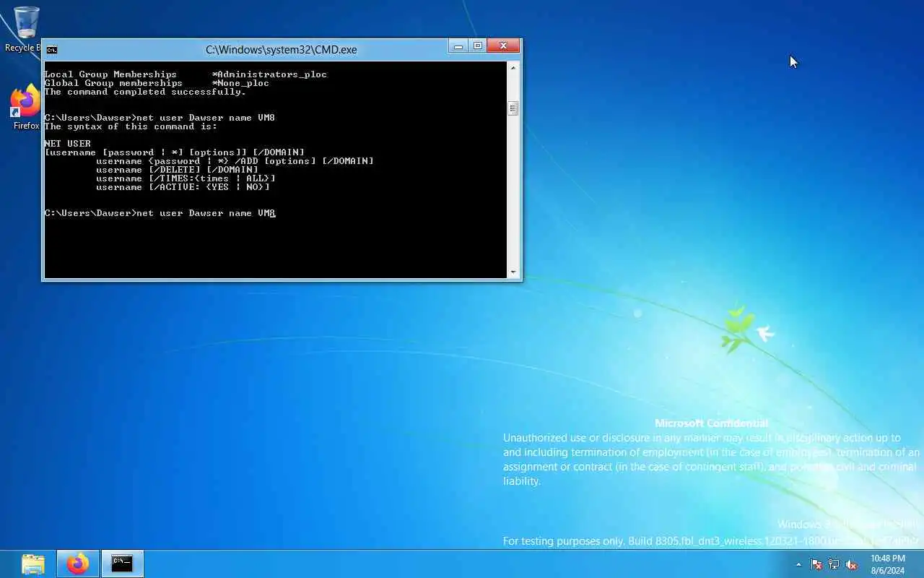Image resolution: width=924 pixels, height=578 pixels.
Task: Minimize the CMD.exe window
Action: [x=458, y=46]
